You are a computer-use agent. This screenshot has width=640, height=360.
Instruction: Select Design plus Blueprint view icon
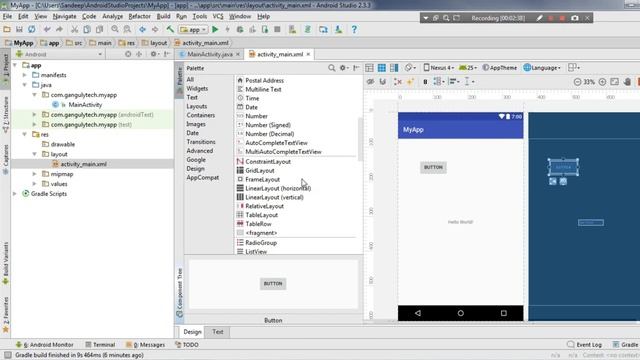click(394, 68)
